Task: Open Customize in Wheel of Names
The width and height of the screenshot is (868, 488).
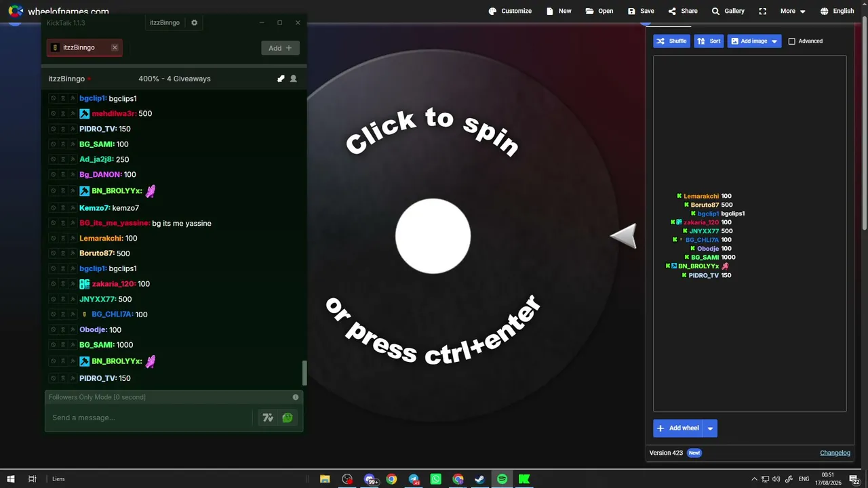Action: 510,11
